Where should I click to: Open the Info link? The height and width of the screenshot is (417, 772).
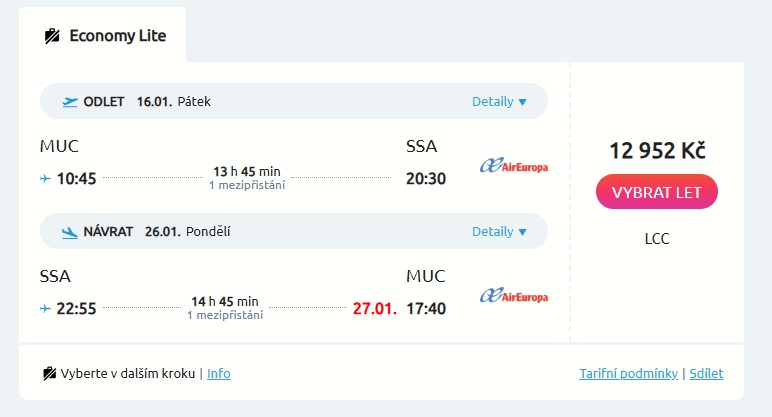click(x=218, y=374)
